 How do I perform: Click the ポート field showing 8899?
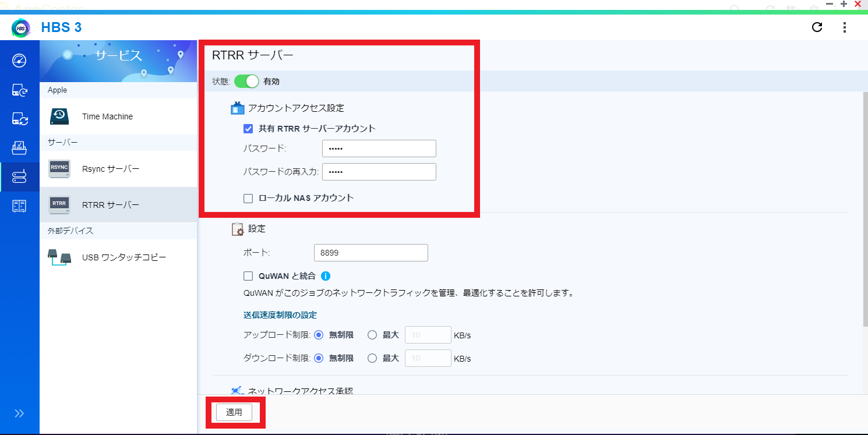click(x=371, y=253)
